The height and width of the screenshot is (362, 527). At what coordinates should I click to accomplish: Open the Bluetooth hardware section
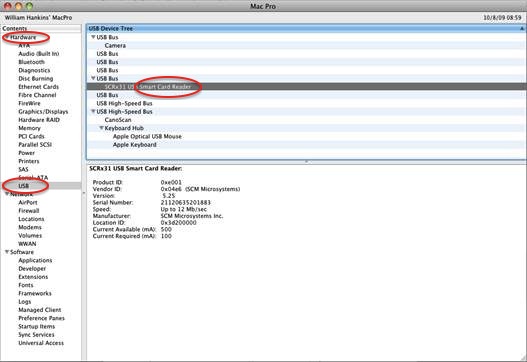pos(32,62)
